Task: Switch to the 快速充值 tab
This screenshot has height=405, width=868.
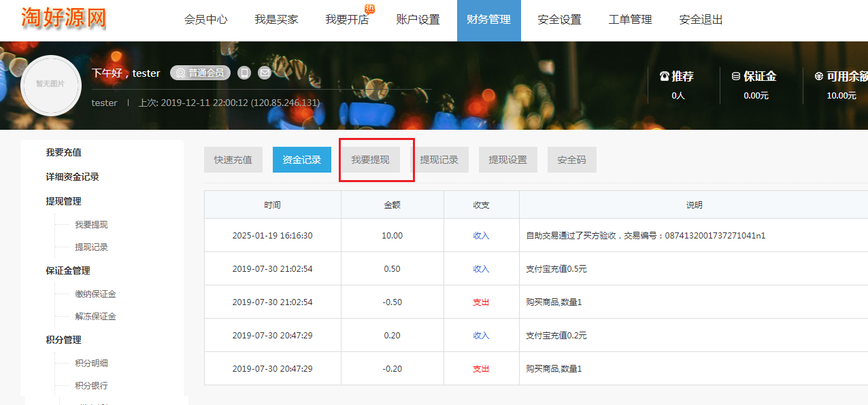Action: pos(233,160)
